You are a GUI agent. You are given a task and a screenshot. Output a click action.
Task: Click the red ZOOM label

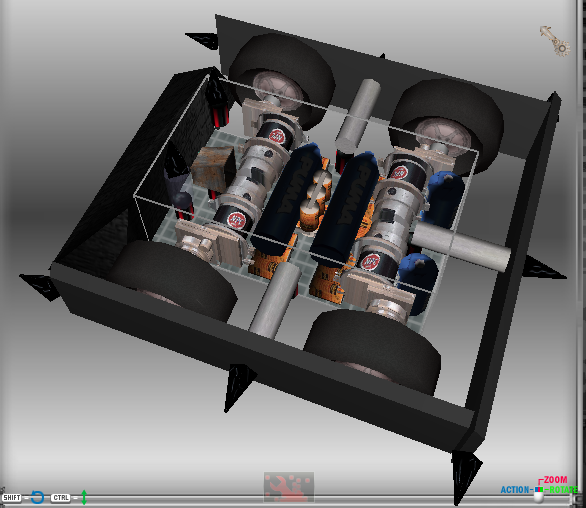tap(555, 480)
